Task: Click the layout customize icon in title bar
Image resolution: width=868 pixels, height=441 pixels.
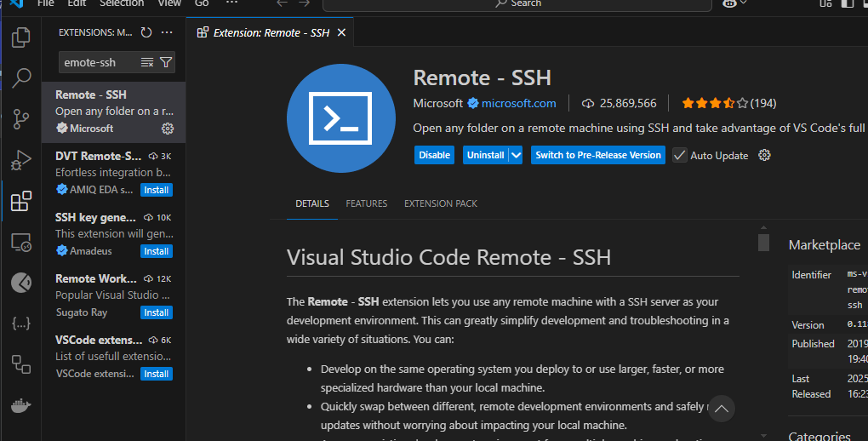Action: point(825,3)
